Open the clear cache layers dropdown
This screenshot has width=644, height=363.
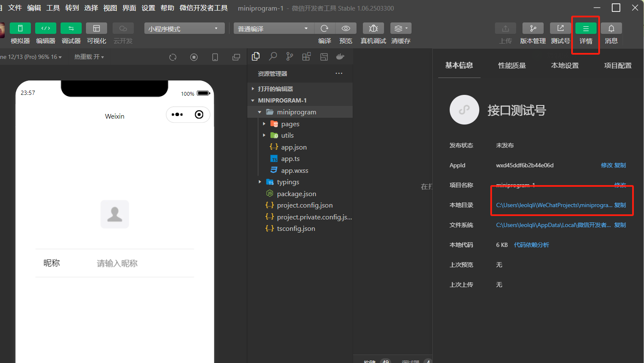(x=401, y=28)
